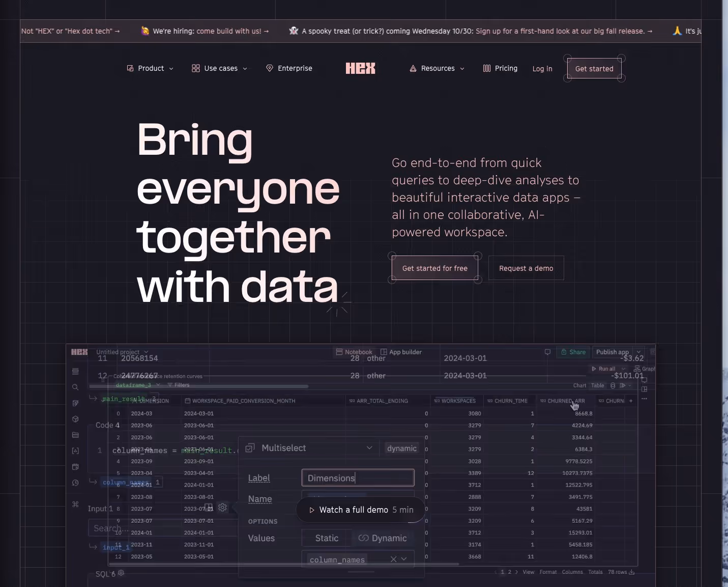Open the column_names dropdown chevron
728x587 pixels.
click(404, 559)
